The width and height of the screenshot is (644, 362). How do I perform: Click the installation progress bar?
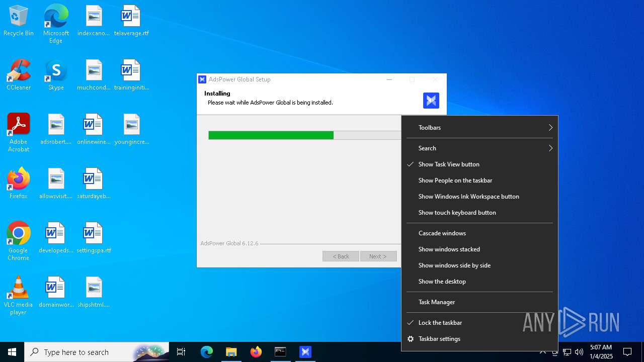tap(305, 135)
